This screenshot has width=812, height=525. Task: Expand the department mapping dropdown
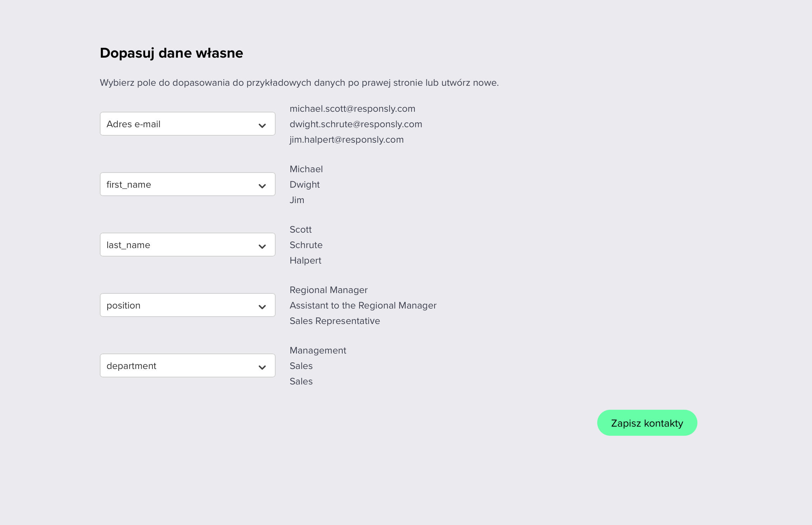coord(187,365)
